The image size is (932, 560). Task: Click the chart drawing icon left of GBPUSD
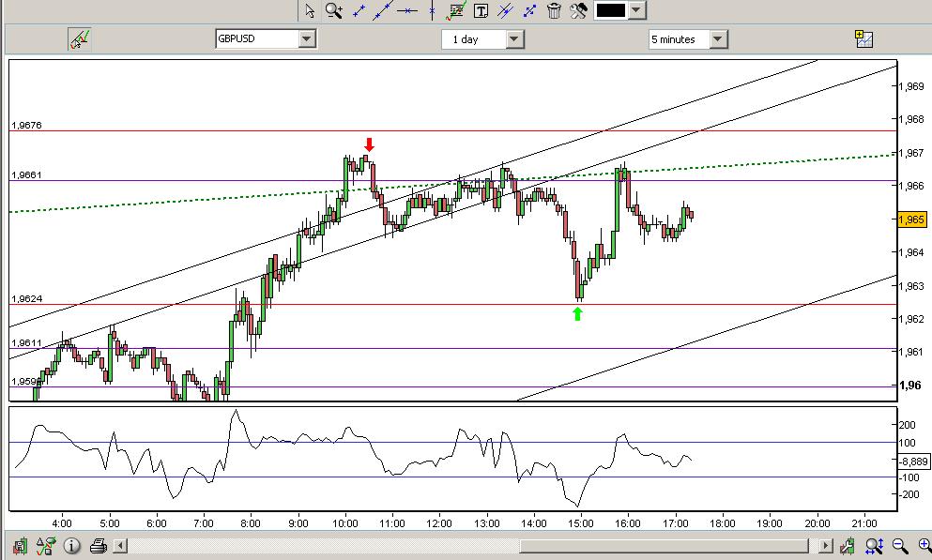coord(79,39)
